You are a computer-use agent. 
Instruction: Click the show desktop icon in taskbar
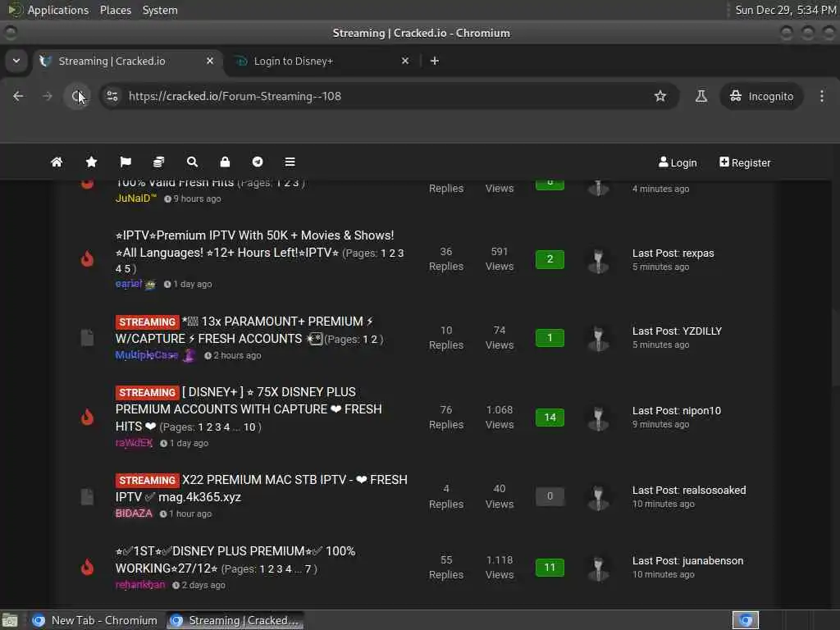pos(10,620)
